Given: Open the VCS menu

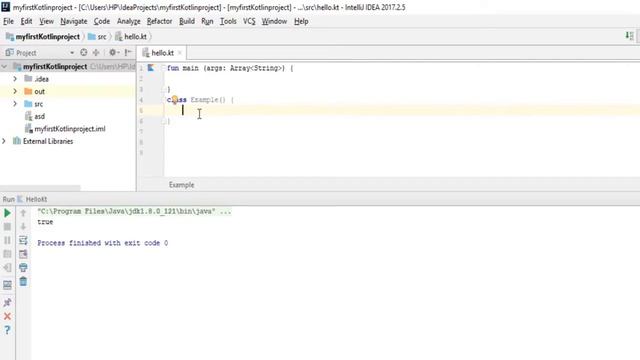Looking at the screenshot, I should 249,21.
